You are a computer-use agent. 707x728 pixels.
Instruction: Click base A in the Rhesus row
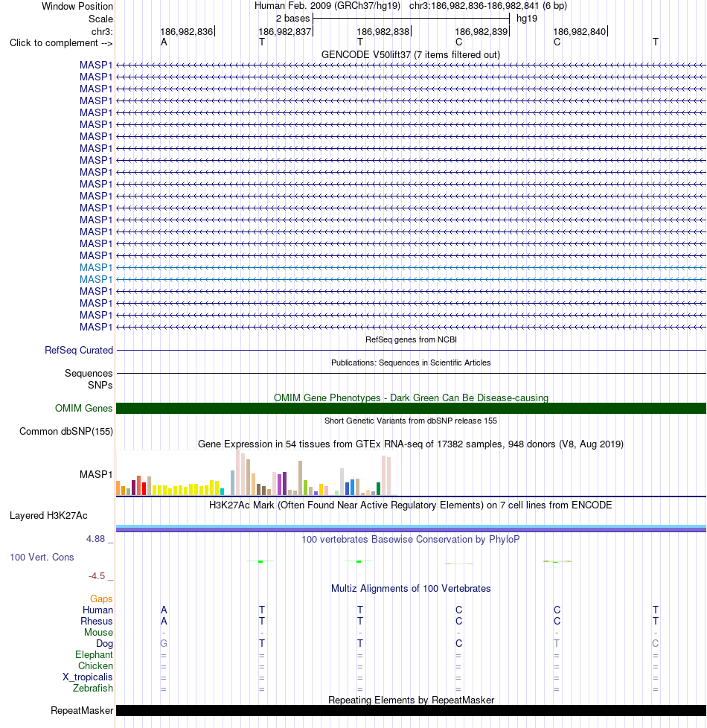pos(164,622)
